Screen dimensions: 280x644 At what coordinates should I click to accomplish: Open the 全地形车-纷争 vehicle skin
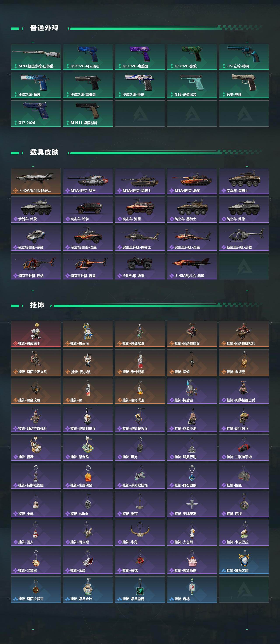click(140, 266)
